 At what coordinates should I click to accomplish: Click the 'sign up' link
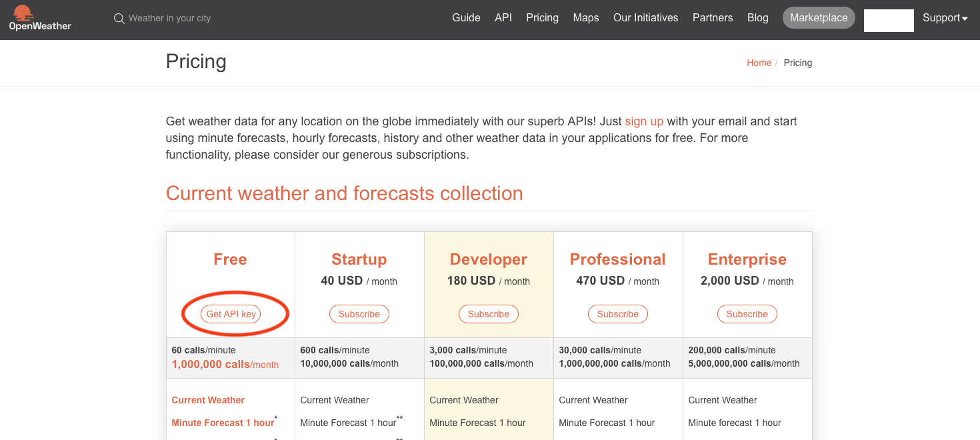click(644, 121)
